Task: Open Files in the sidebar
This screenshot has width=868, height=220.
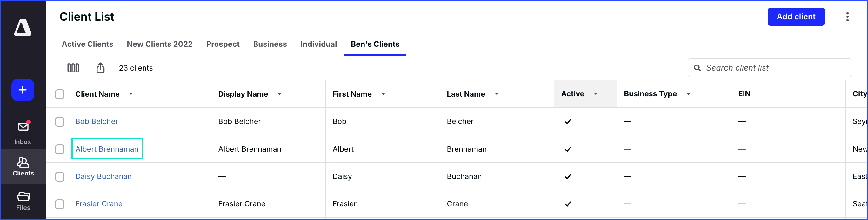Action: point(23,201)
